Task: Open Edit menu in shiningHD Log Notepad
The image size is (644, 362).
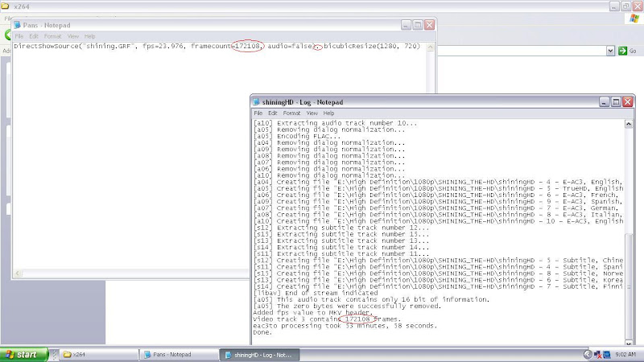Action: point(273,113)
